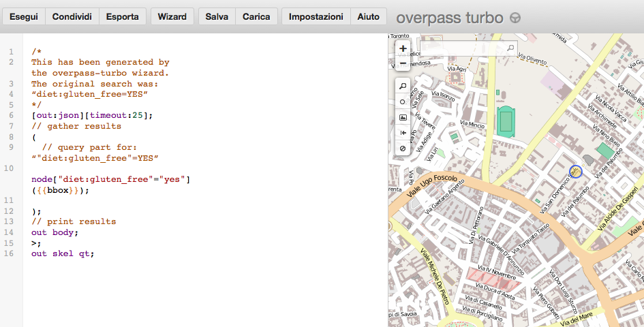The width and height of the screenshot is (644, 327).
Task: Click the locate-me circle icon
Action: pyautogui.click(x=403, y=102)
